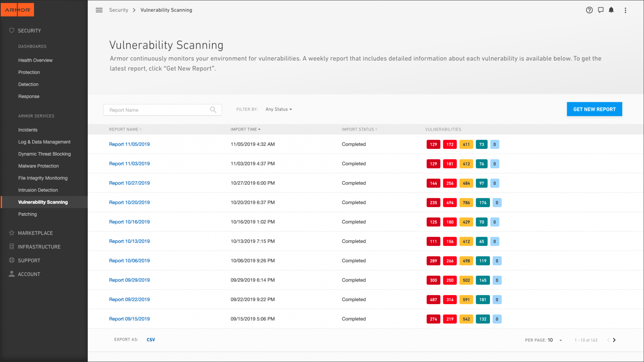Screen dimensions: 644x362
Task: Click red 300 badge in 09/29 report
Action: pyautogui.click(x=433, y=280)
